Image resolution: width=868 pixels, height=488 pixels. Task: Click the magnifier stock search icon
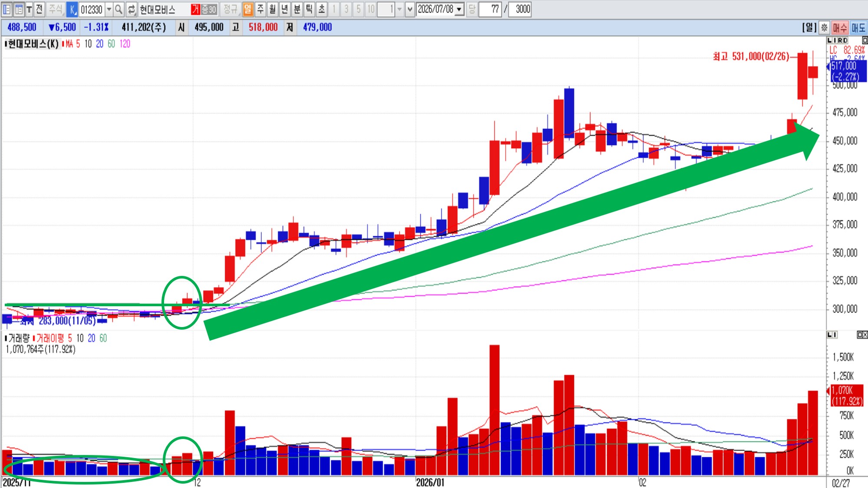tap(118, 9)
